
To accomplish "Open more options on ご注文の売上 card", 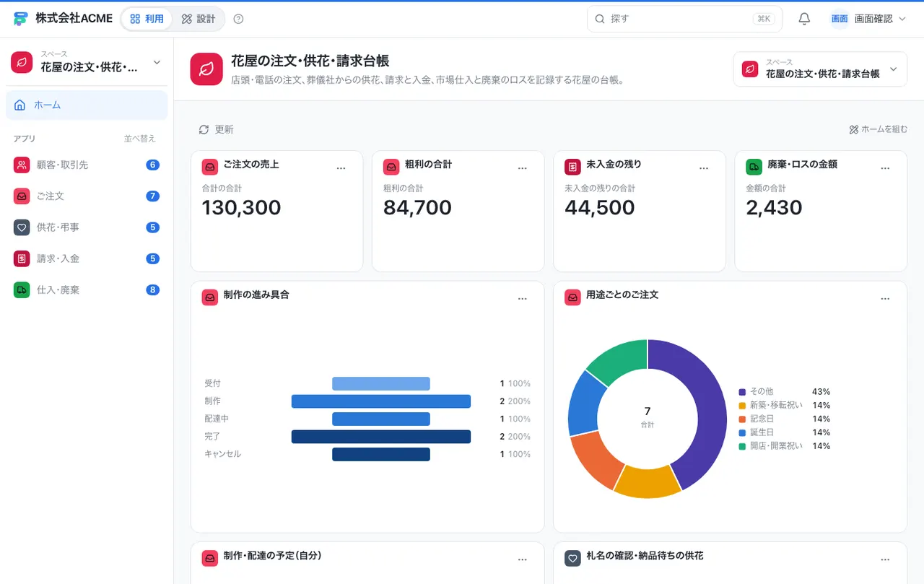I will [x=341, y=167].
